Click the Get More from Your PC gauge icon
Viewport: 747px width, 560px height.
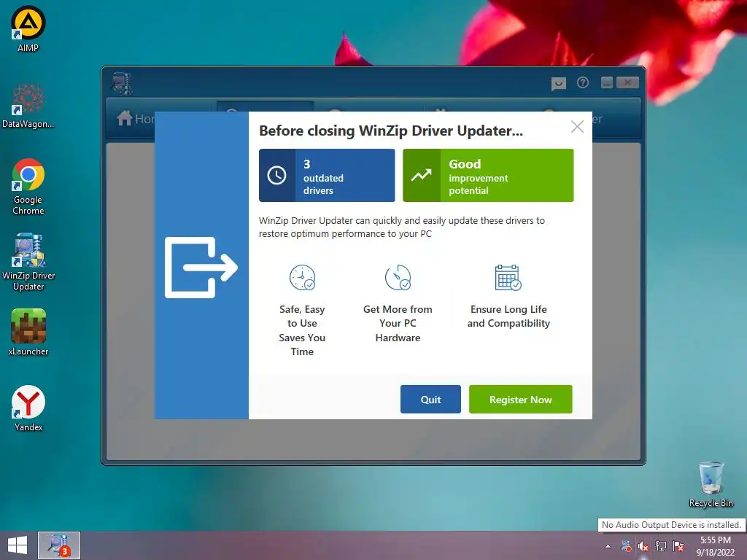[x=398, y=278]
